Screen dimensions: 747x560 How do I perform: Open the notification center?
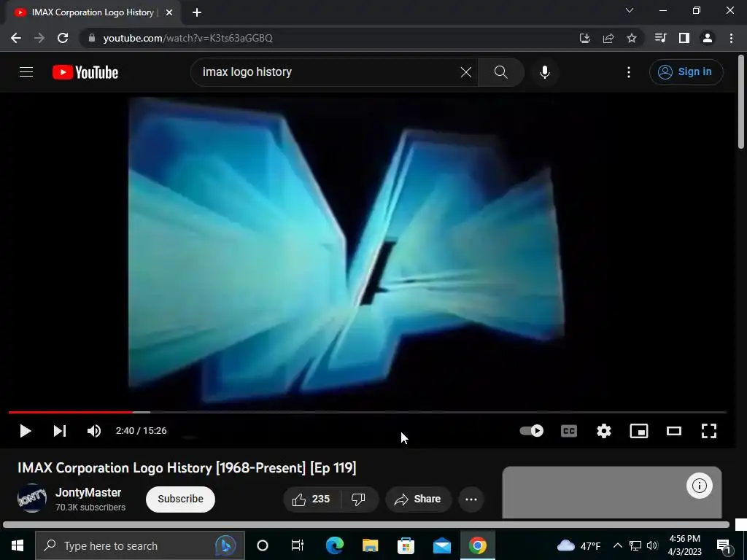point(723,545)
